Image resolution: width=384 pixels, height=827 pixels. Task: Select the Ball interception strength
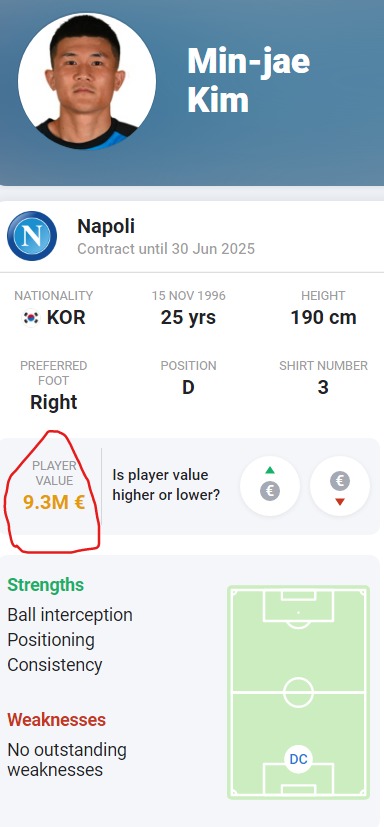[70, 615]
